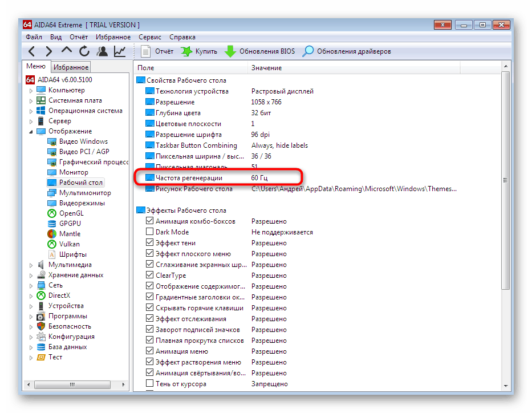This screenshot has width=532, height=413.
Task: Refresh the page using the circular arrow
Action: pyautogui.click(x=84, y=51)
